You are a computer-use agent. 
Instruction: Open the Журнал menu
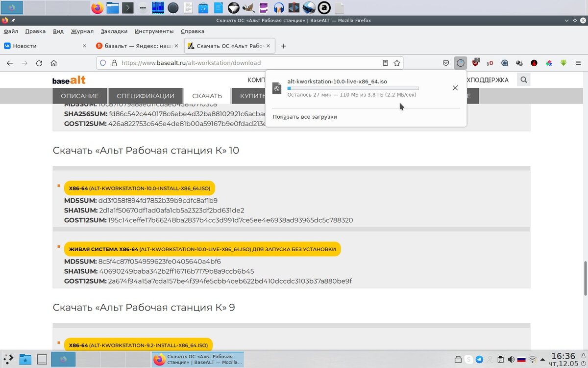click(x=82, y=31)
